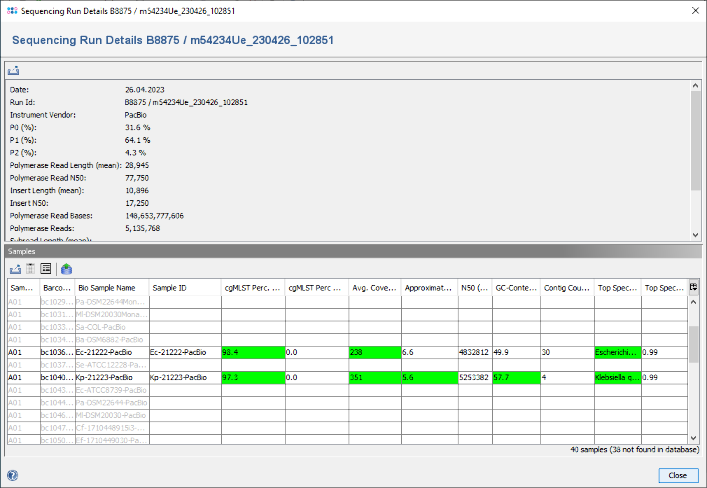Click the Contig Count column header

[566, 287]
